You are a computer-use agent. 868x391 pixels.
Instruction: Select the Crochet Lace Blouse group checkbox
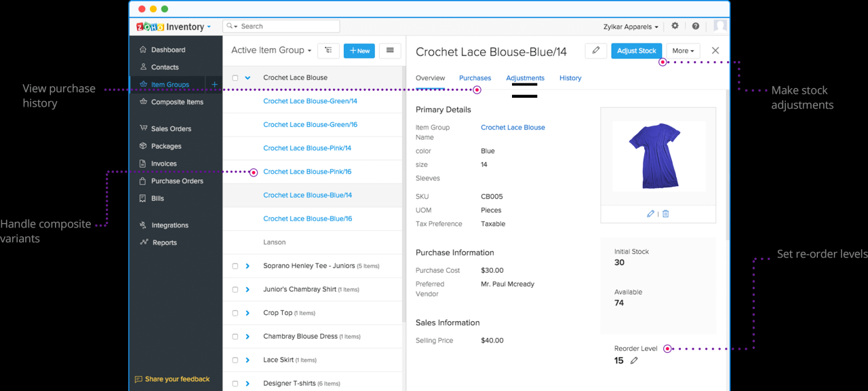pos(234,77)
